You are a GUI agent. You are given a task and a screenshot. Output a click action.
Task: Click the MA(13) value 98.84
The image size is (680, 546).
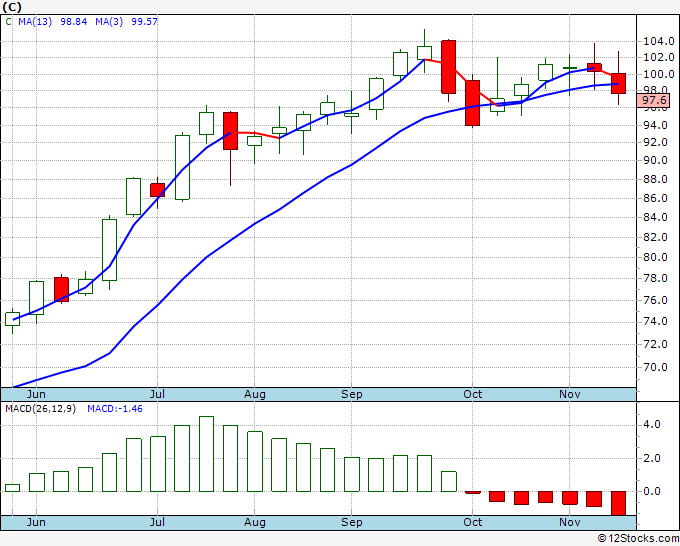tap(74, 21)
